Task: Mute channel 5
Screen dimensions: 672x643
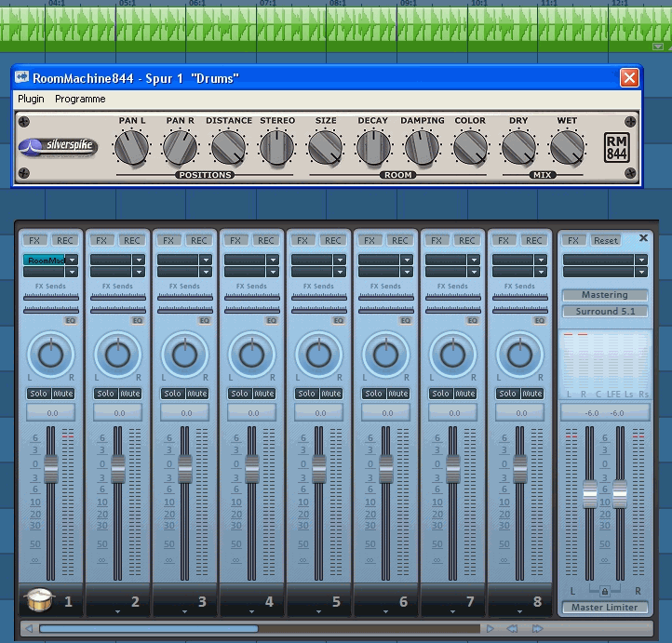Action: coord(331,394)
